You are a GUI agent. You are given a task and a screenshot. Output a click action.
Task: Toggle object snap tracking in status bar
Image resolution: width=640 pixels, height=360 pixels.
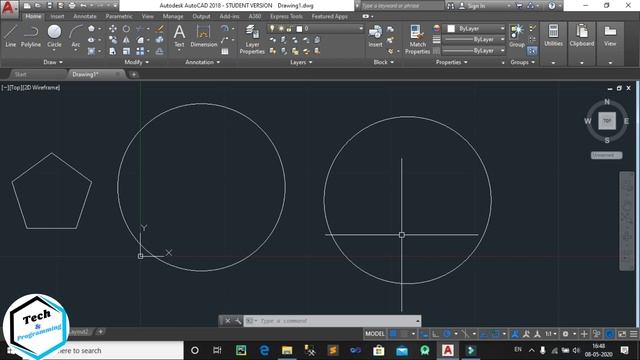(484, 334)
